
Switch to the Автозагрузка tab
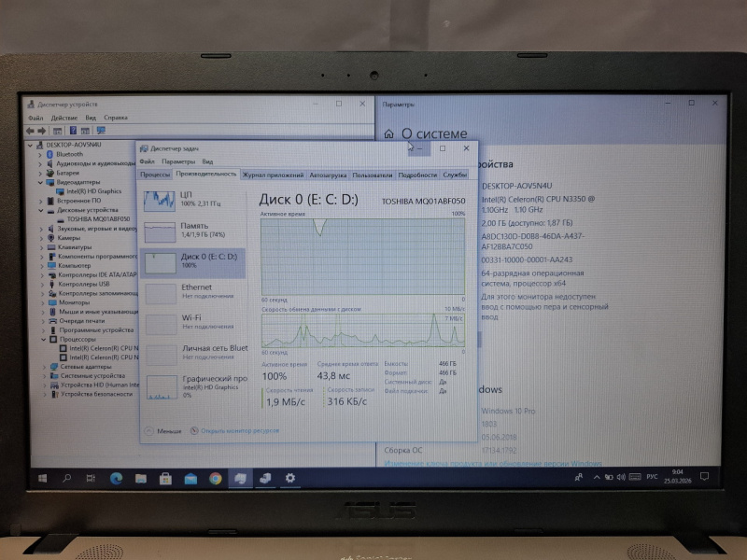328,175
